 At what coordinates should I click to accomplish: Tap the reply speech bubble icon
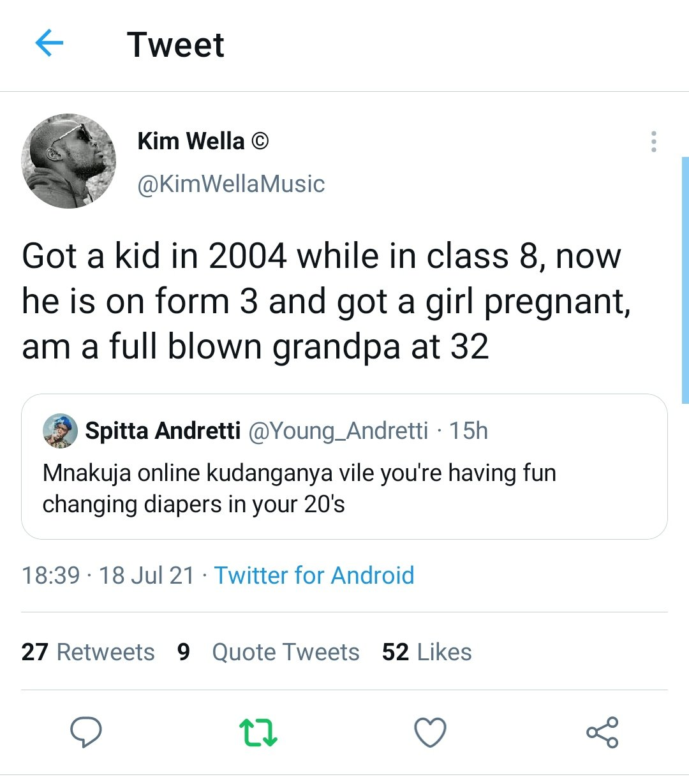(x=86, y=732)
